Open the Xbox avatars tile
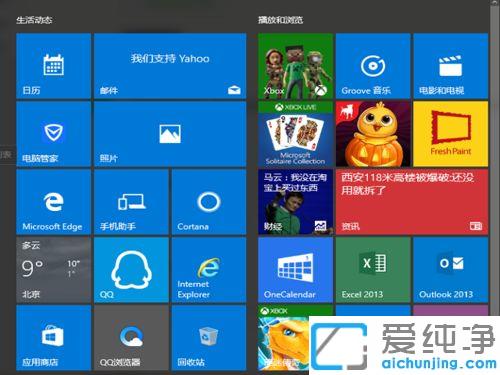This screenshot has width=500, height=375. point(295,66)
